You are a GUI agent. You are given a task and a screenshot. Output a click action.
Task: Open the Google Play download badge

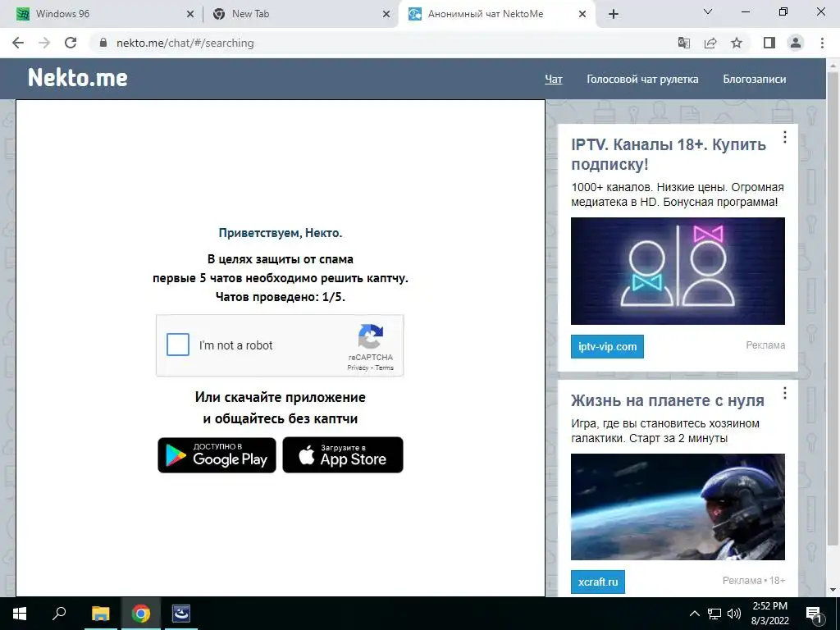[x=217, y=454]
